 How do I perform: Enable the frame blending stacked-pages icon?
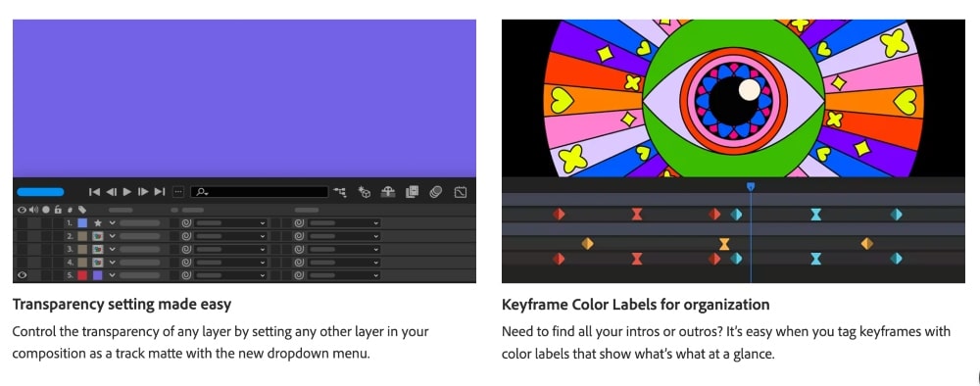point(412,192)
